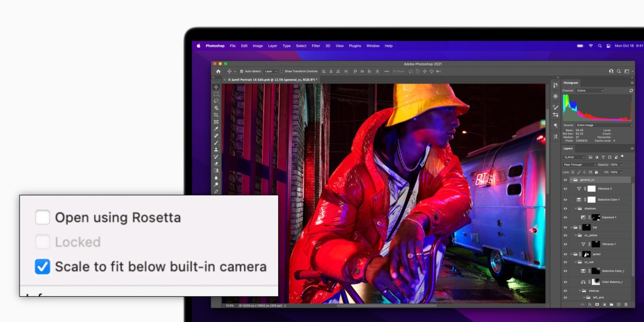This screenshot has height=322, width=644.
Task: Click the Home icon in options bar
Action: [218, 71]
